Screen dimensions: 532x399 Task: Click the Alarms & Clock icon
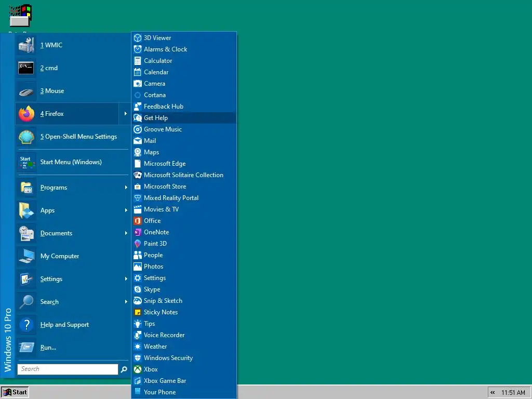(137, 49)
